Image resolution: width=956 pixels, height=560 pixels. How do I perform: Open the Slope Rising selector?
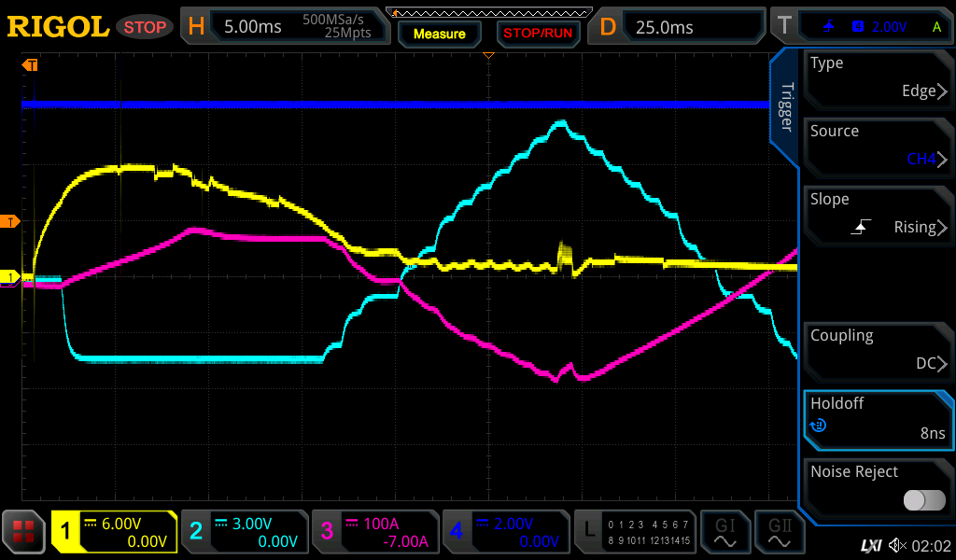tap(878, 215)
